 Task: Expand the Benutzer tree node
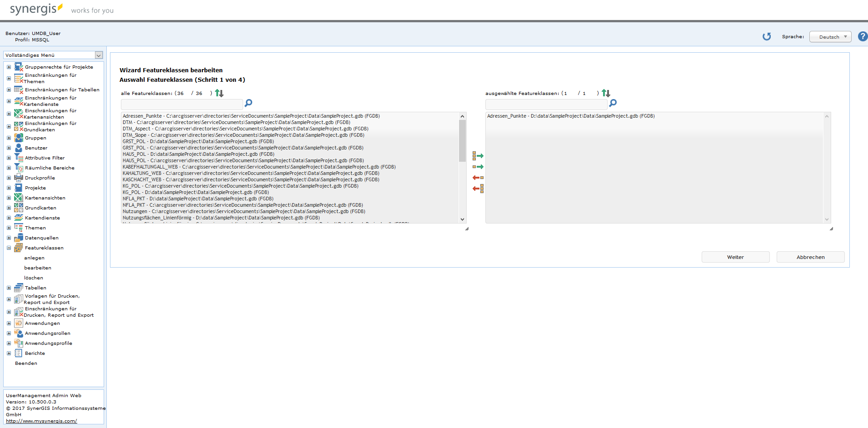[9, 148]
